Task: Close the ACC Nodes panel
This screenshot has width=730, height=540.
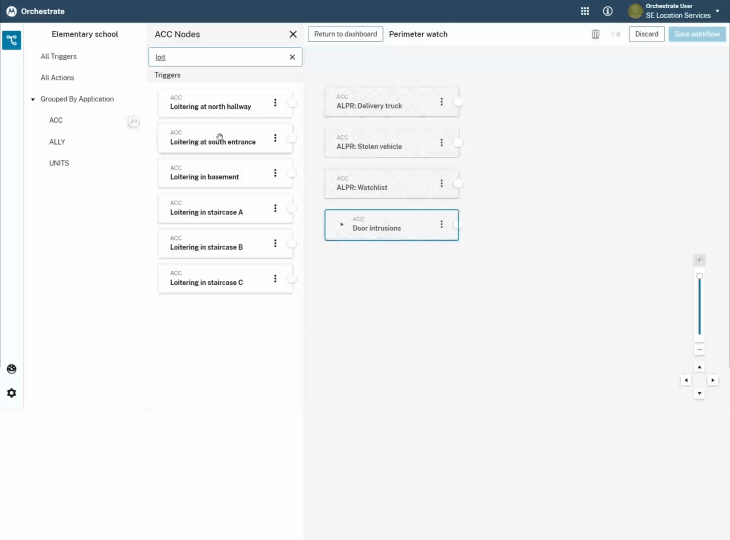Action: (x=293, y=34)
